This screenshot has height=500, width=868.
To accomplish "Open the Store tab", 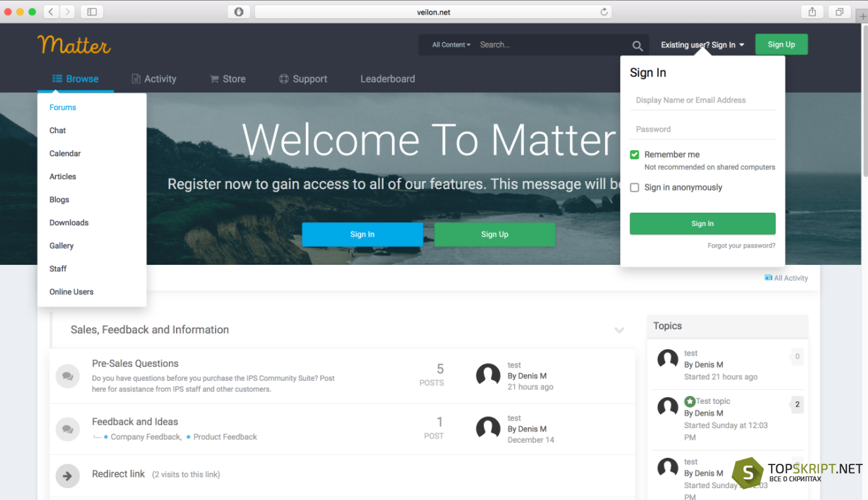I will (227, 79).
